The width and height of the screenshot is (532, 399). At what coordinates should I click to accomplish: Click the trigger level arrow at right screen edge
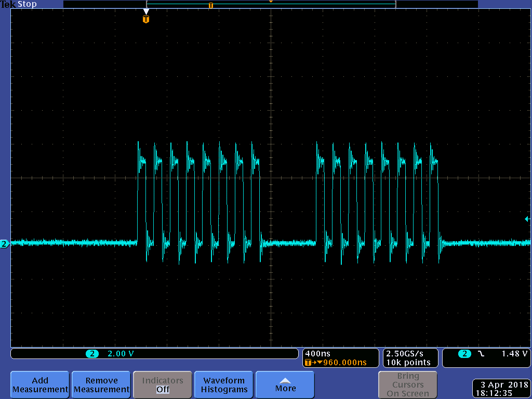coord(527,220)
